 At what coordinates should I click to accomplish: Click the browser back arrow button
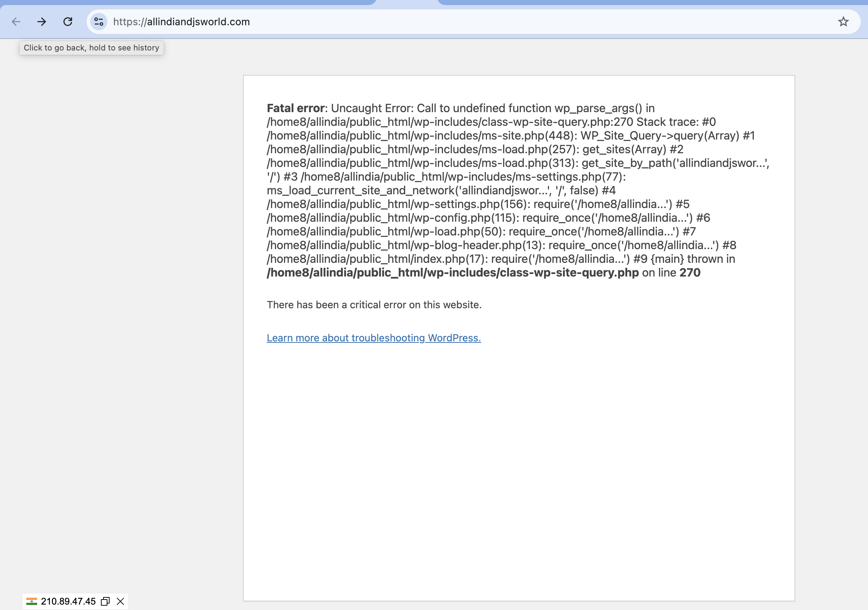(x=16, y=22)
